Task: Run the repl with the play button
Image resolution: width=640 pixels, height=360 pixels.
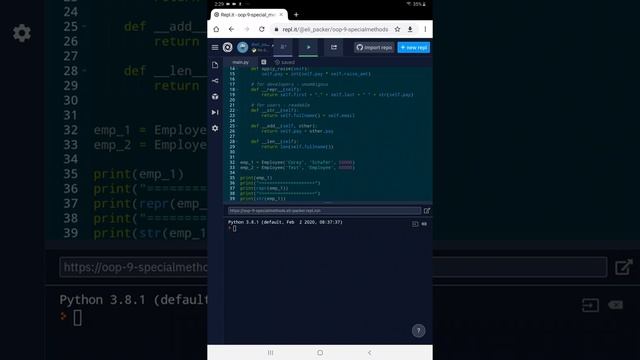Action: click(308, 47)
